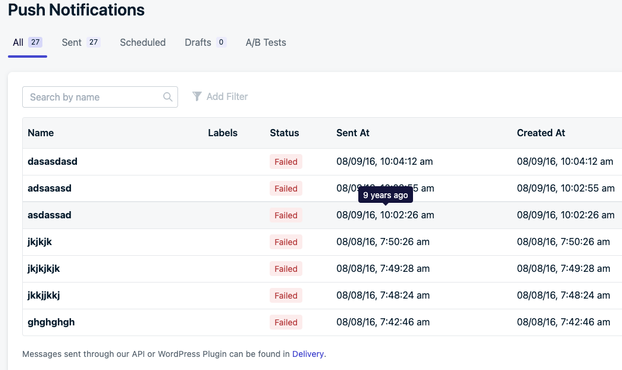The width and height of the screenshot is (622, 370).
Task: Click the Name column header
Action: pyautogui.click(x=40, y=133)
